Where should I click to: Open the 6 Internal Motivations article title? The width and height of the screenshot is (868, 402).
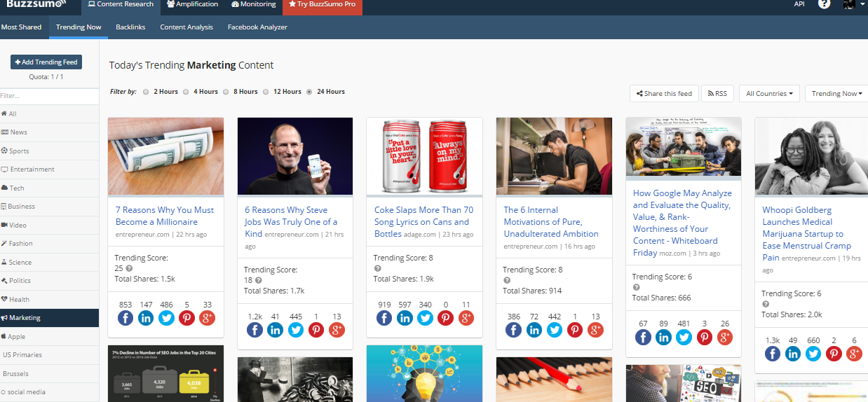tap(551, 221)
